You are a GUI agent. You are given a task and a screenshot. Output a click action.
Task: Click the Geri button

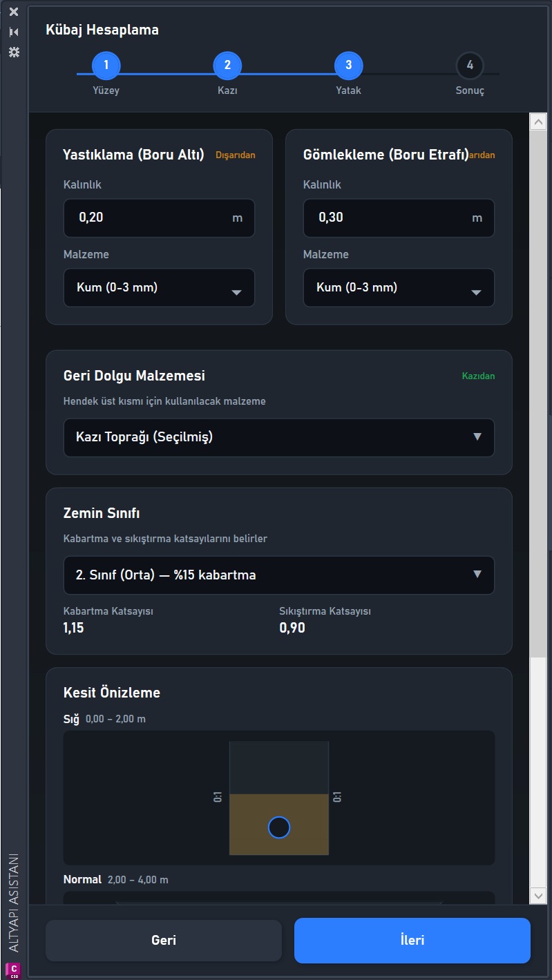(164, 940)
